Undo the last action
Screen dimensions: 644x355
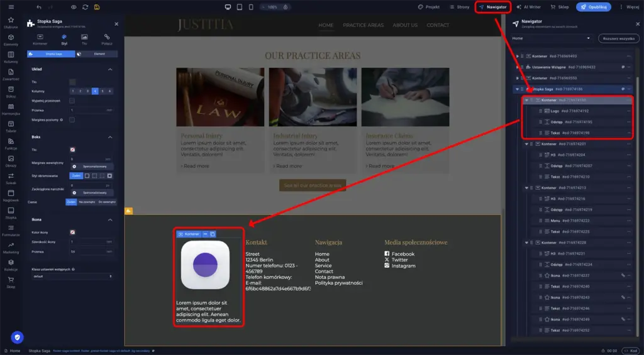[x=39, y=7]
